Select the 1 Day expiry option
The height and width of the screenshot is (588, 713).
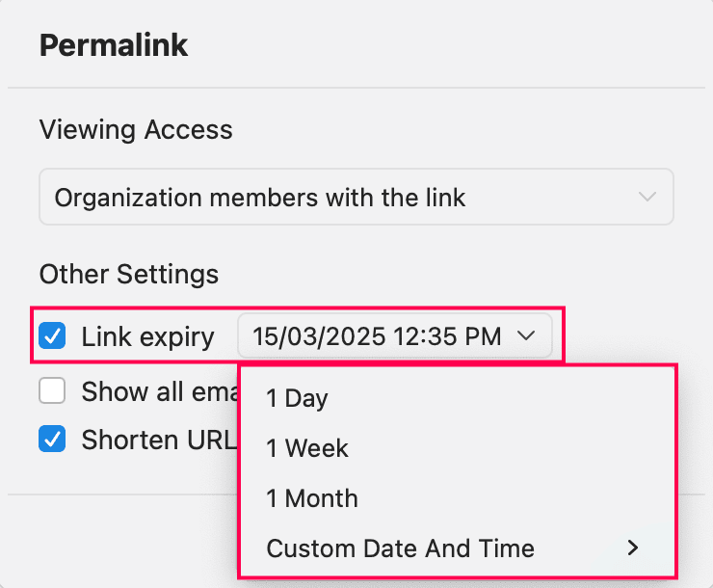click(x=298, y=398)
